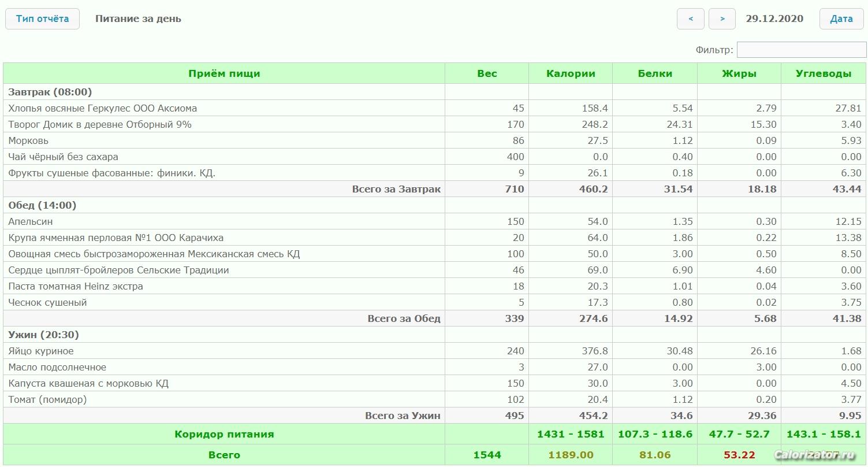Click Всего за Обед total label
Viewport: 868px width, 467px height.
(x=404, y=318)
